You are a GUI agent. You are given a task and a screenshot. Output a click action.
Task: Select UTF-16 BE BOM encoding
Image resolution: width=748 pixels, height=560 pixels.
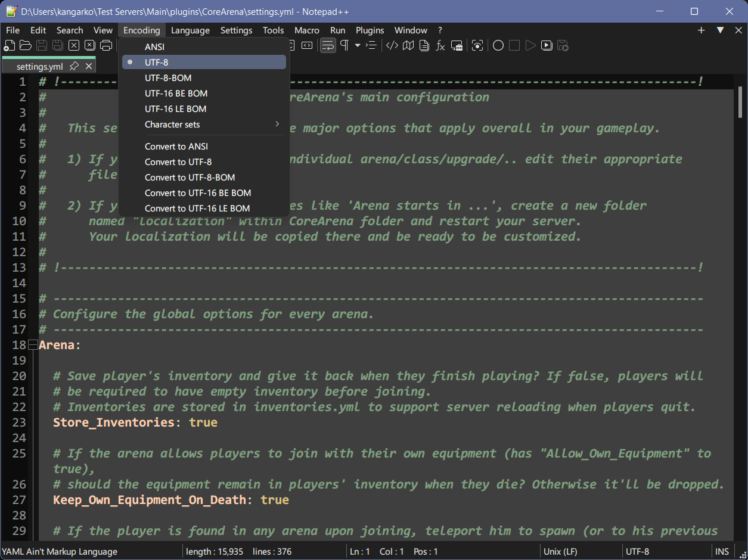(x=204, y=93)
